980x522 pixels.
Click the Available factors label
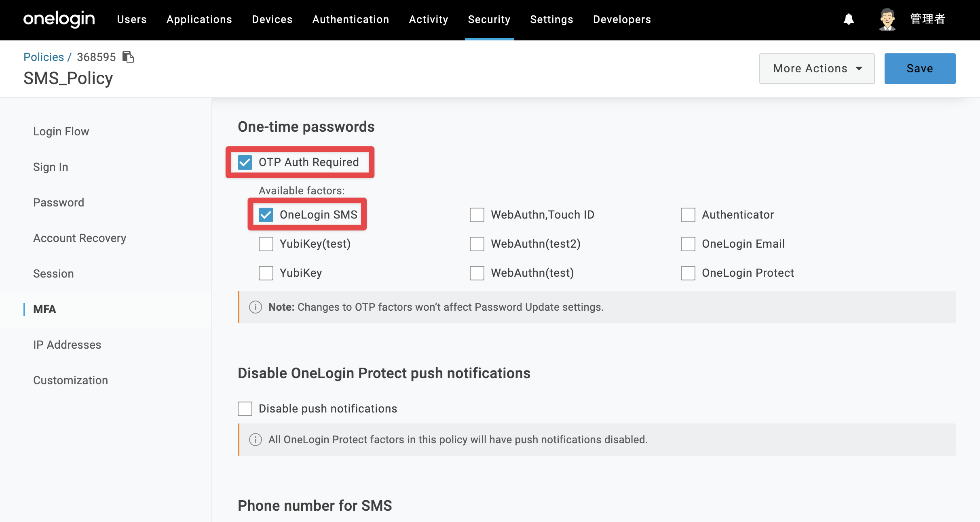click(x=302, y=190)
